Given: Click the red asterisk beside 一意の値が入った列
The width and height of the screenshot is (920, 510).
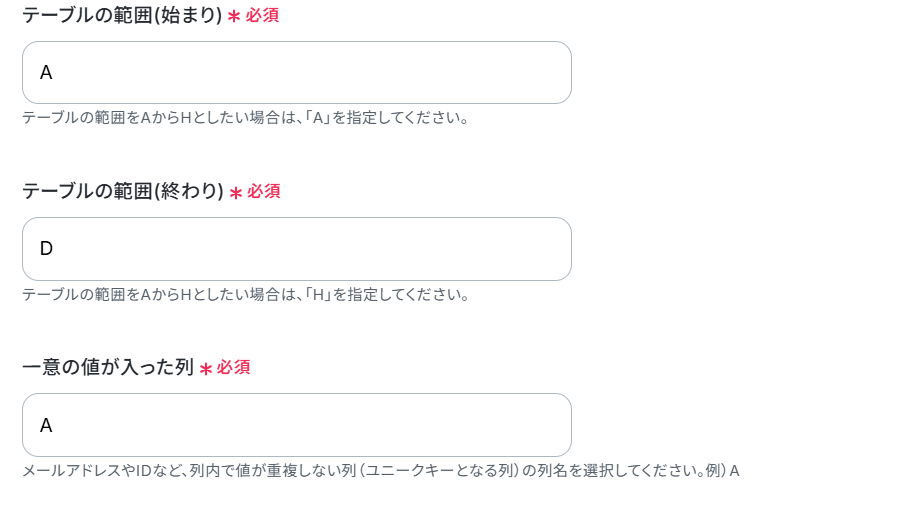Looking at the screenshot, I should tap(205, 369).
